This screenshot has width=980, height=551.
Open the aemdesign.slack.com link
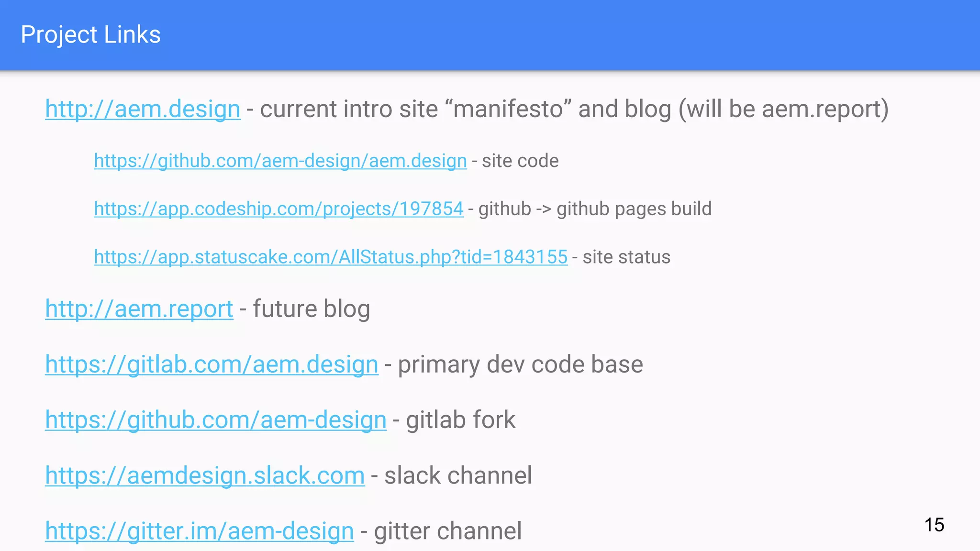coord(205,475)
